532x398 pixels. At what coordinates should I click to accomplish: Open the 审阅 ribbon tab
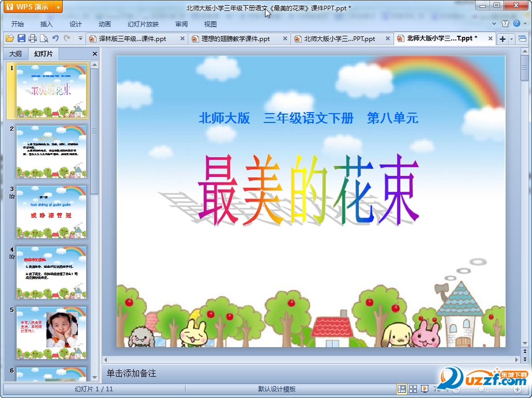click(181, 24)
